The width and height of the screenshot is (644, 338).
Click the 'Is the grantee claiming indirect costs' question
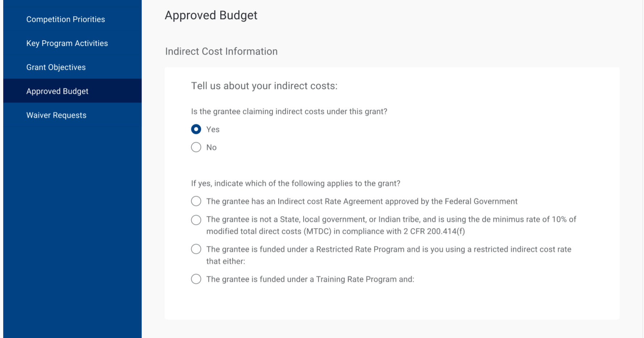click(289, 111)
